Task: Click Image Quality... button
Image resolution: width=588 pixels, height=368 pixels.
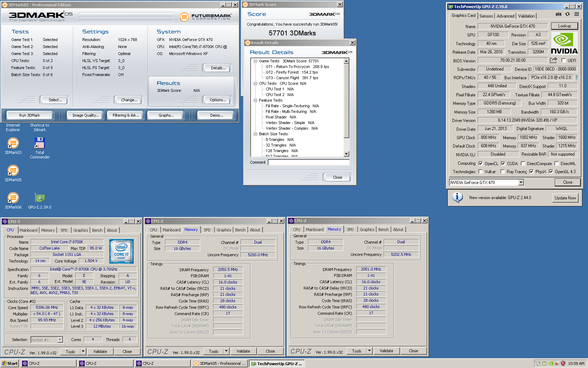Action: click(85, 115)
